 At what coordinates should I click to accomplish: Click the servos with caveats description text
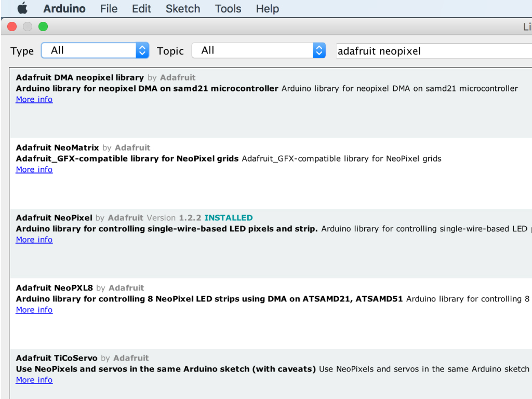coord(166,369)
